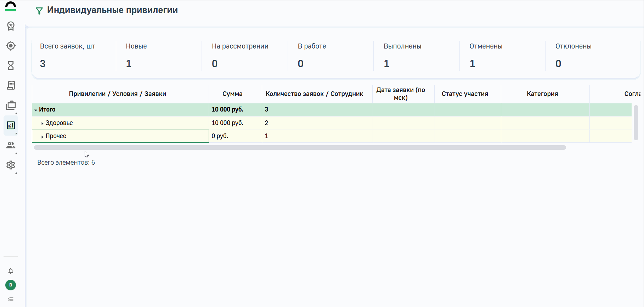The height and width of the screenshot is (307, 644).
Task: Open the filter funnel icon beside the title
Action: click(39, 11)
